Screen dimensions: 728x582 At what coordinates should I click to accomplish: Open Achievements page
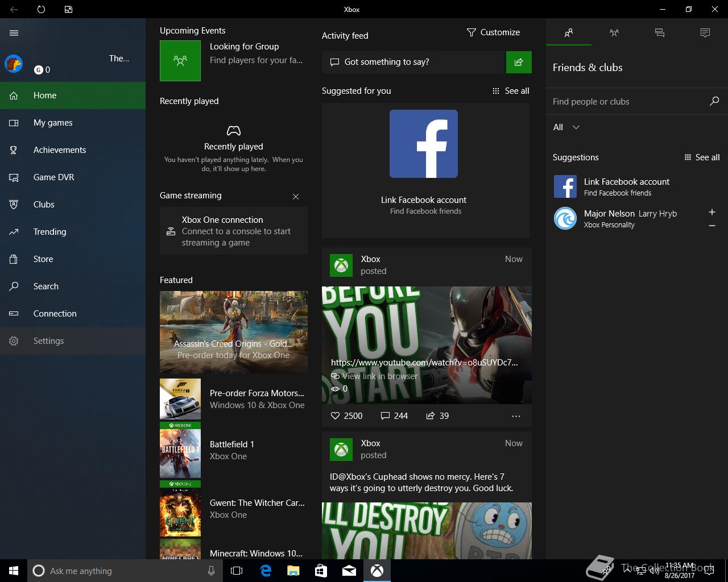point(73,150)
